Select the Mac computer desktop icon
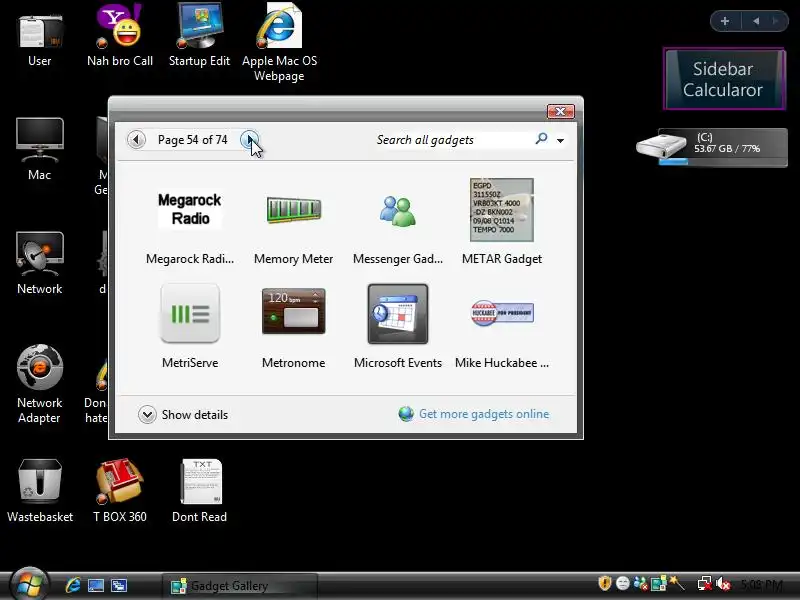 (39, 149)
